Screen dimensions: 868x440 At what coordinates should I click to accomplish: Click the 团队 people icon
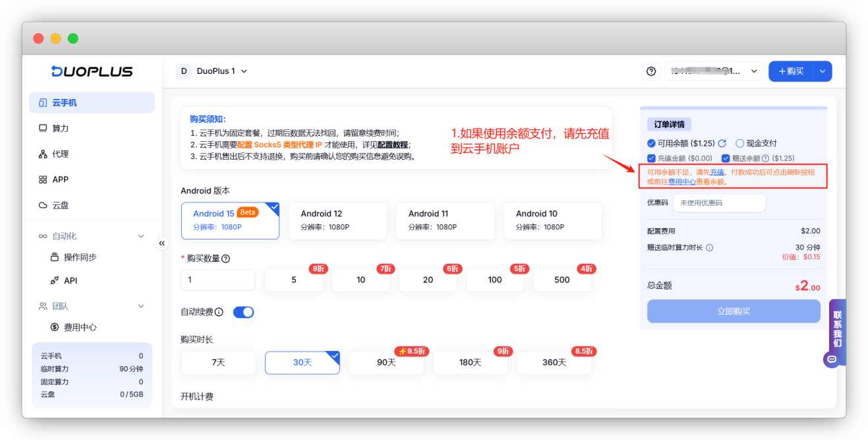coord(43,307)
